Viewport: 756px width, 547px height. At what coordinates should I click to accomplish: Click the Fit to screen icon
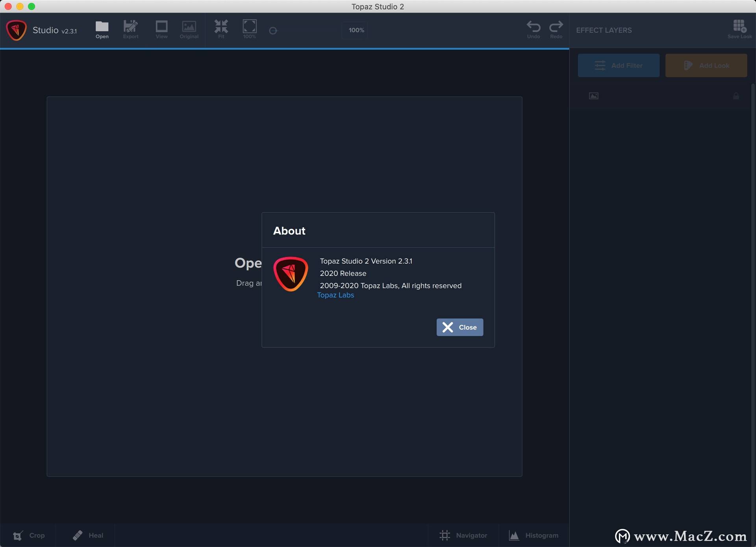221,26
